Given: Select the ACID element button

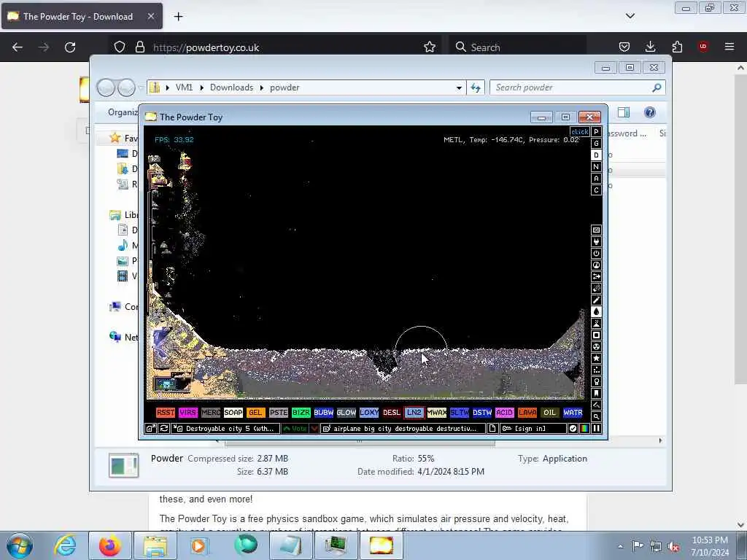Looking at the screenshot, I should click(x=505, y=413).
